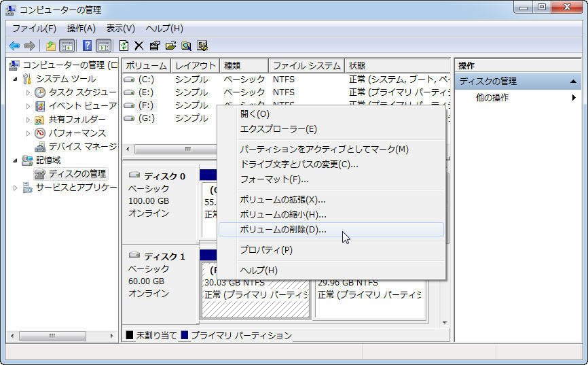Choose ヘルプ(H) in the context menu

332,271
